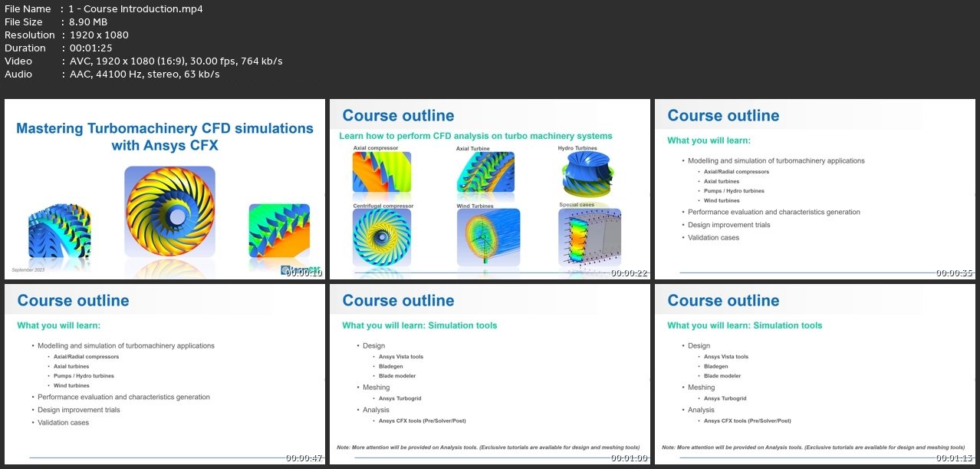This screenshot has height=469, width=980.
Task: Click "Ansys Turbogrid" in the 00:01:00 frame
Action: [401, 399]
